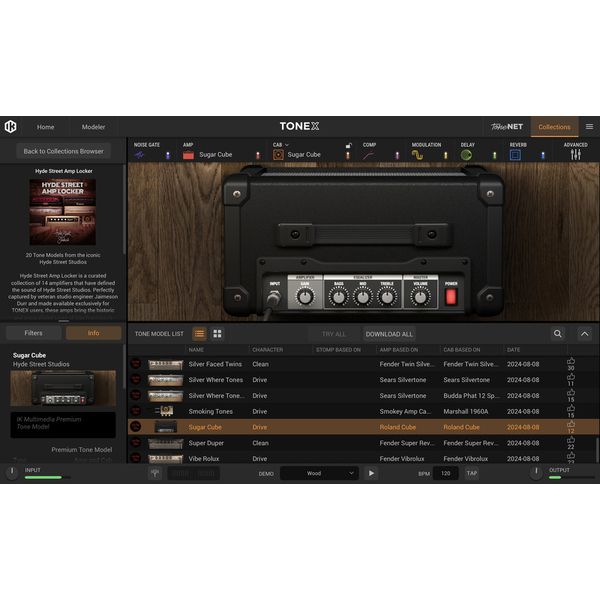Click the Try All button
Viewport: 600px width, 600px height.
point(334,334)
